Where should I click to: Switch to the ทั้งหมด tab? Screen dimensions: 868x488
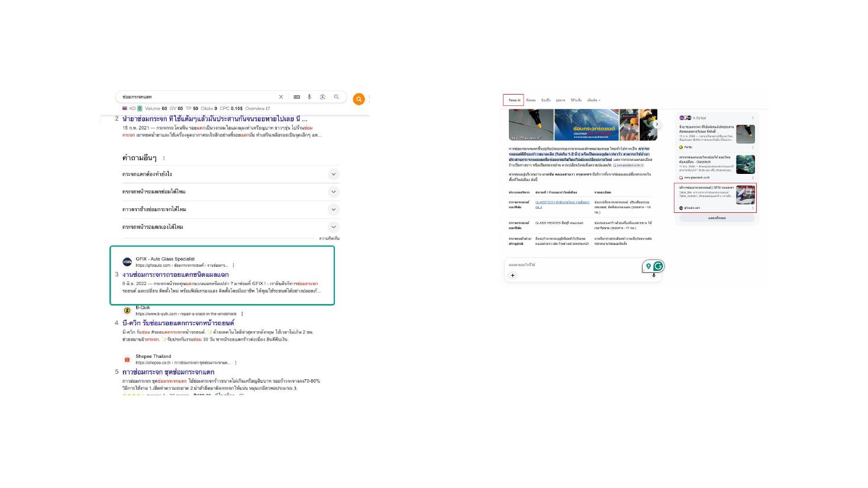(531, 101)
